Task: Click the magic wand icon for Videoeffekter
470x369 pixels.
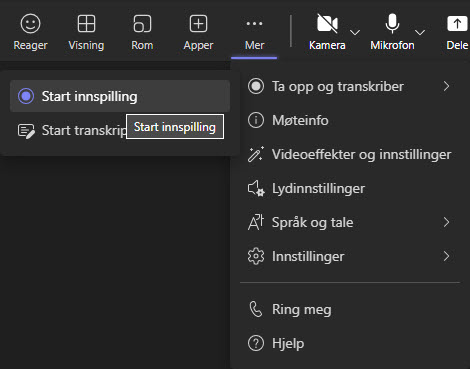Action: click(256, 154)
